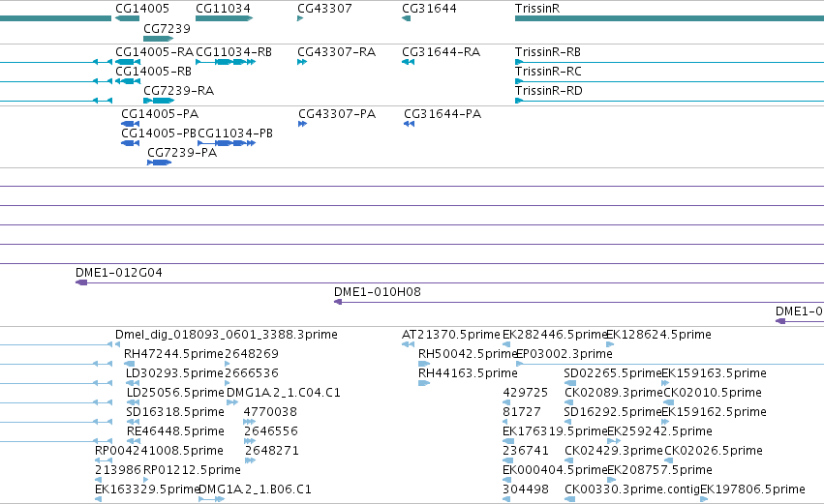Screen dimensions: 824x504
Task: Select protein CG31644-PA
Action: (443, 114)
